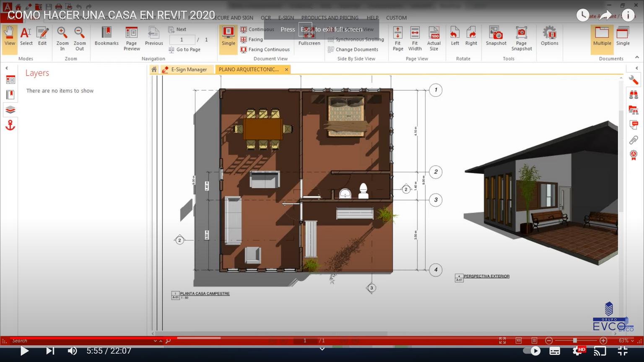The width and height of the screenshot is (644, 362).
Task: Open the viewer Options
Action: pos(550,36)
